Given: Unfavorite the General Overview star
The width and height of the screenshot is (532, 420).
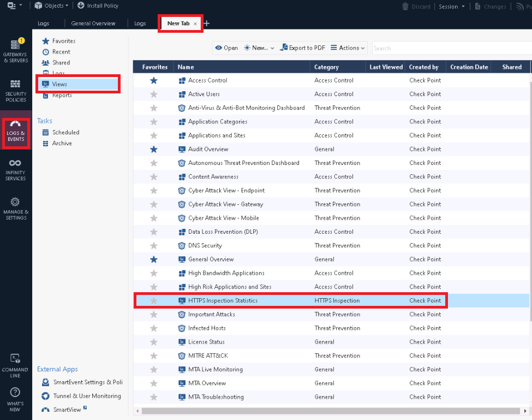Looking at the screenshot, I should [x=154, y=259].
